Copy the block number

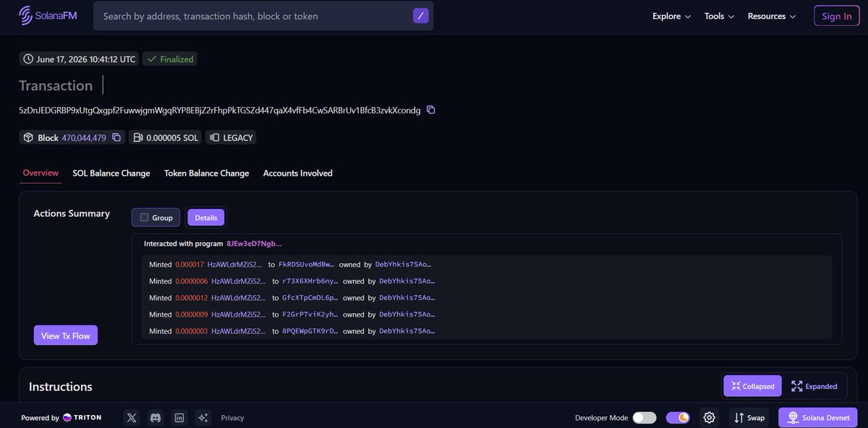(x=116, y=137)
